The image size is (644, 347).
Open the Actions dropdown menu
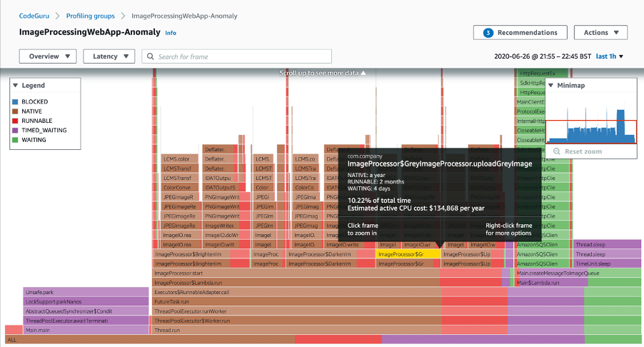[600, 33]
